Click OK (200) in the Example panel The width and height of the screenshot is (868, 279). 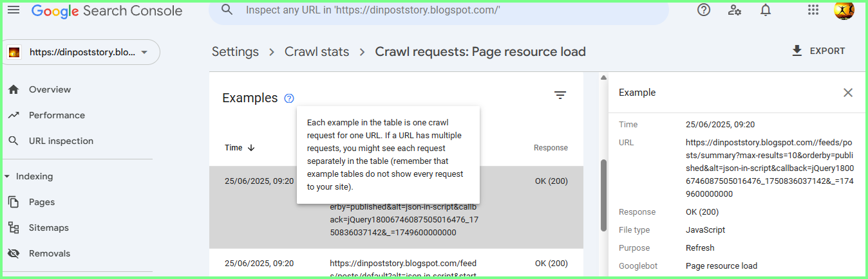pos(702,212)
